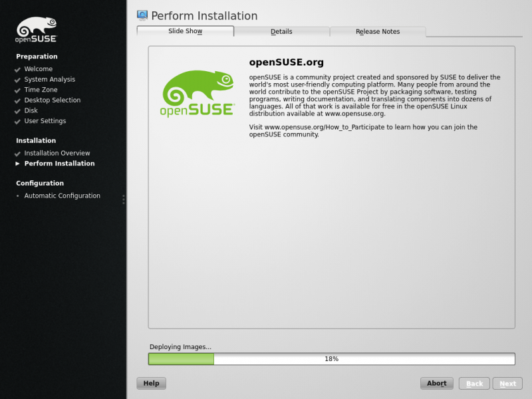Image resolution: width=532 pixels, height=399 pixels.
Task: Click the checkmark beside Time Zone
Action: 17,90
